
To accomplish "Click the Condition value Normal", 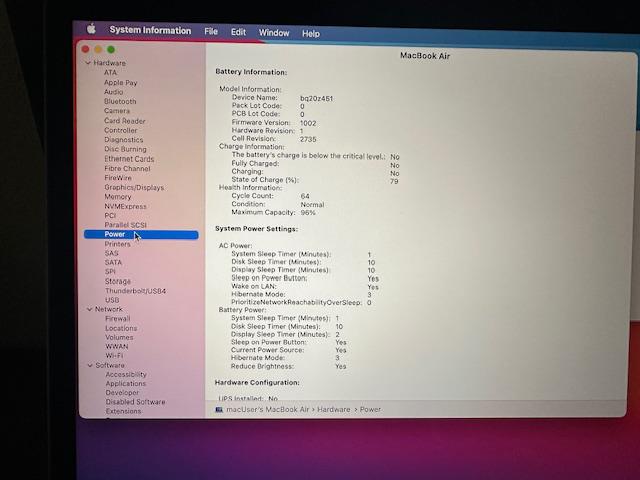I will (312, 204).
